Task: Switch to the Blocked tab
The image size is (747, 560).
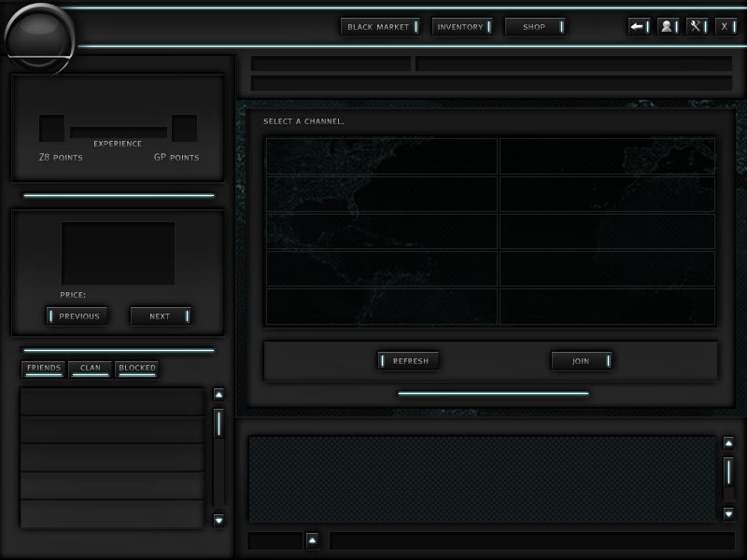Action: click(x=137, y=369)
